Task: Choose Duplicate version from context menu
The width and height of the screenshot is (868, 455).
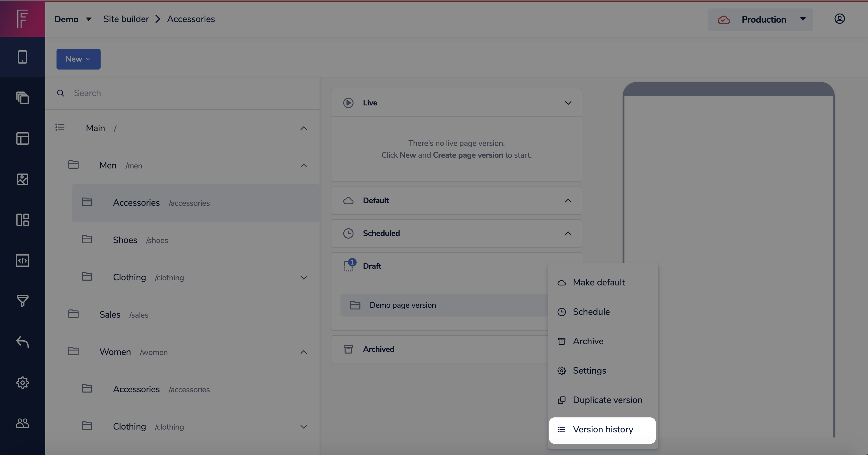Action: click(x=602, y=400)
